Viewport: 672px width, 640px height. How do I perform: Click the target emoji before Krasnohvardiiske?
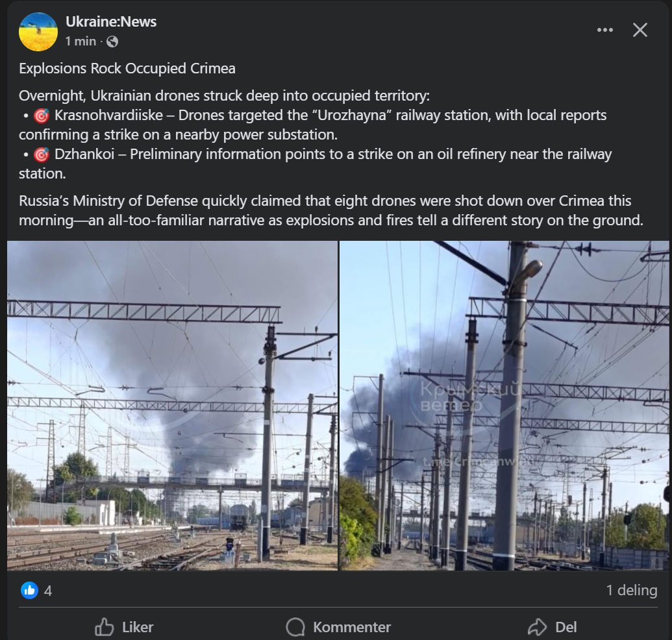(x=42, y=116)
